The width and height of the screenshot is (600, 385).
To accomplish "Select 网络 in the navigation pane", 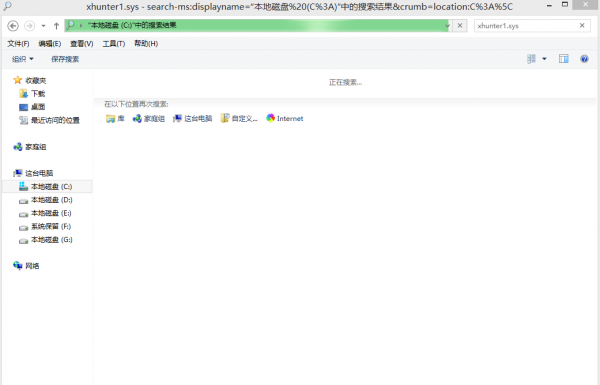I will click(26, 266).
